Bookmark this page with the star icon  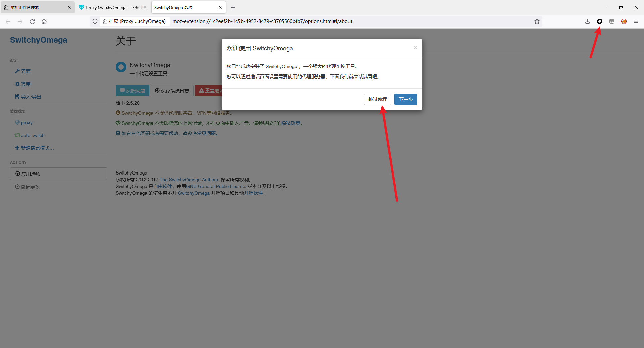coord(537,21)
